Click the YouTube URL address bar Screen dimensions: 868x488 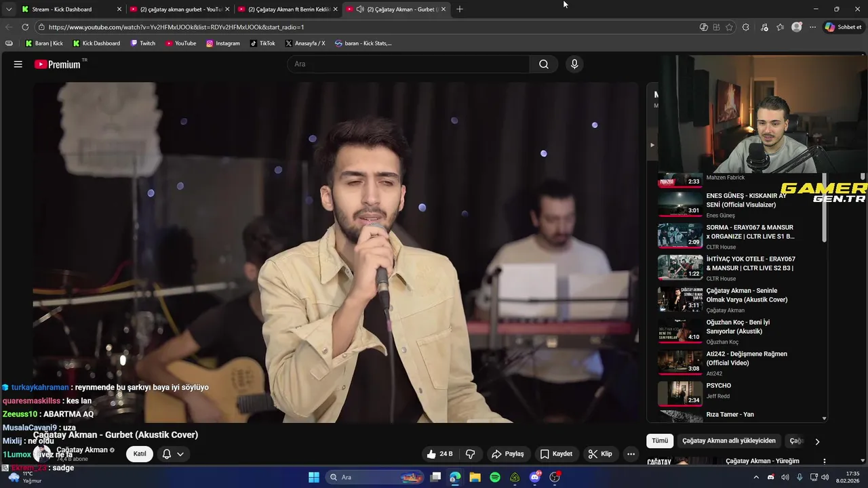(x=366, y=27)
